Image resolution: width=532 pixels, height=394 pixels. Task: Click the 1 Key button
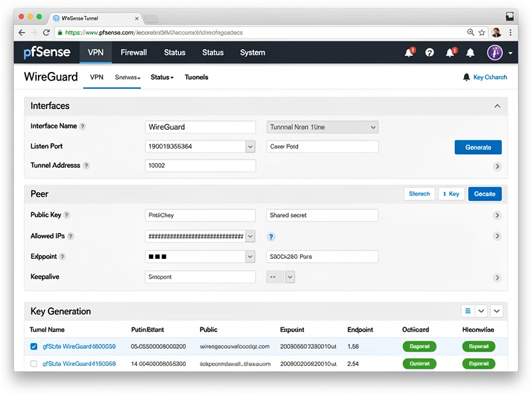[451, 194]
